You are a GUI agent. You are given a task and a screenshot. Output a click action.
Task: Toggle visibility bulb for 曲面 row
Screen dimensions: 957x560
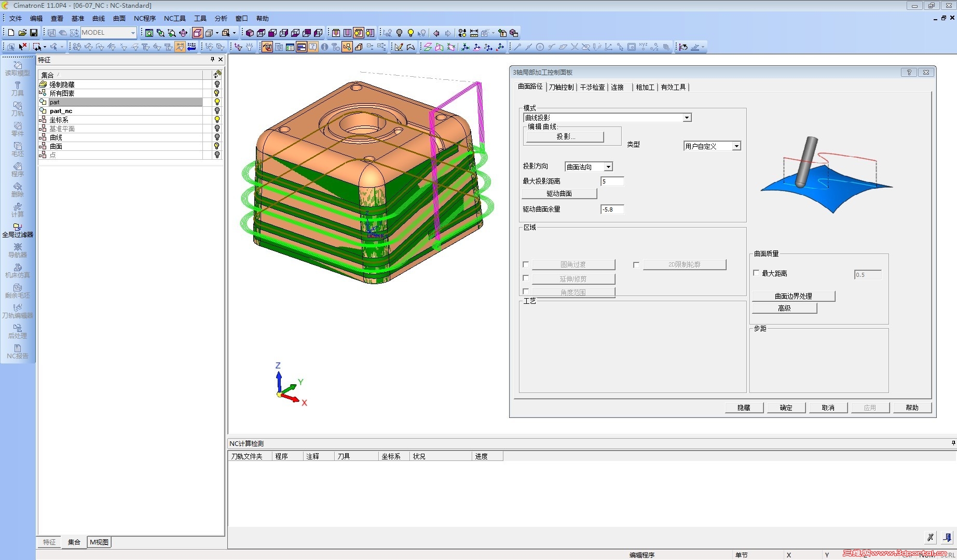tap(217, 146)
